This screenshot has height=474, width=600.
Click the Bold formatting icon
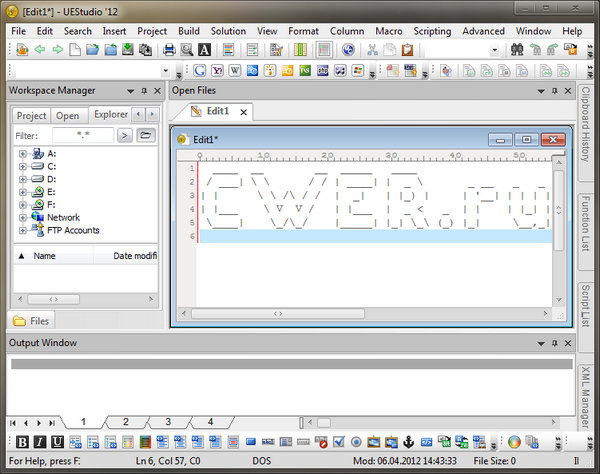tap(22, 442)
